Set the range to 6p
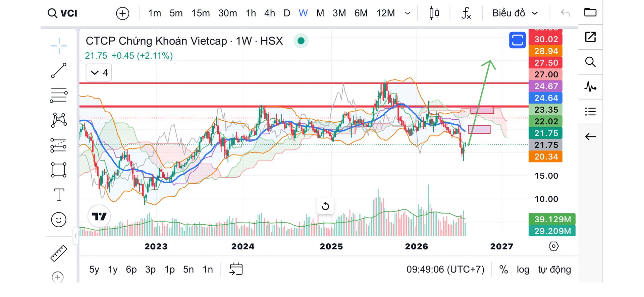Screen dimensions: 644x297 (131, 270)
